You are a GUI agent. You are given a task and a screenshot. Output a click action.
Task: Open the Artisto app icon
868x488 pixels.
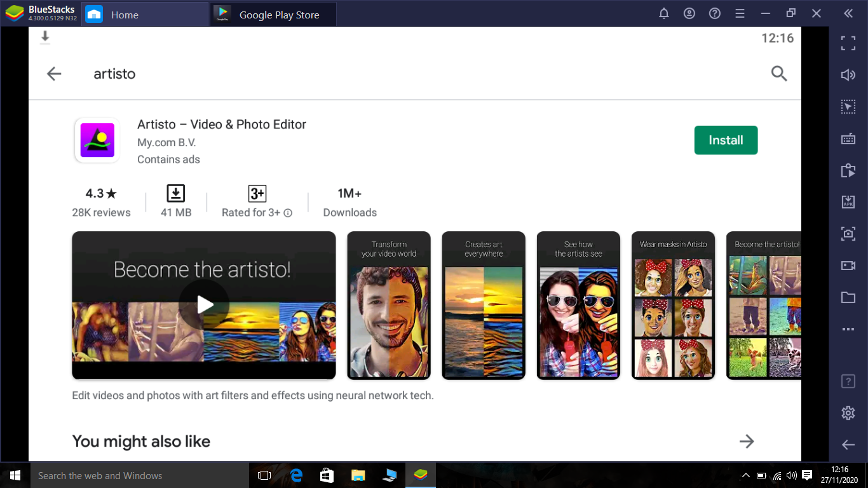[x=97, y=140]
